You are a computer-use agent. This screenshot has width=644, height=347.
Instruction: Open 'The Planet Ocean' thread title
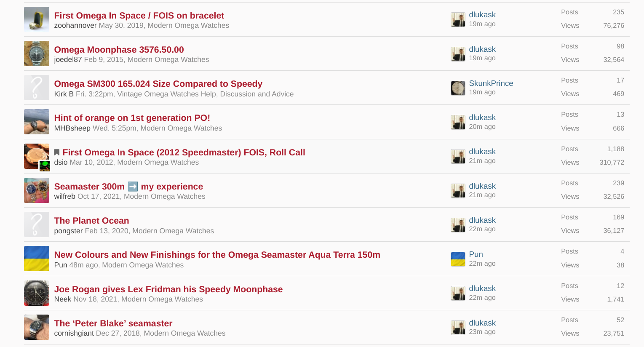(x=91, y=221)
